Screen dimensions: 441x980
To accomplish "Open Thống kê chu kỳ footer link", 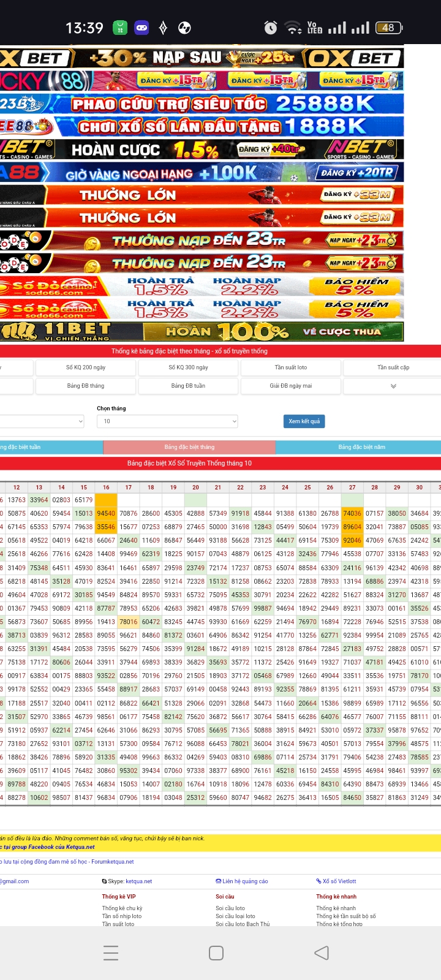I will click(x=122, y=908).
